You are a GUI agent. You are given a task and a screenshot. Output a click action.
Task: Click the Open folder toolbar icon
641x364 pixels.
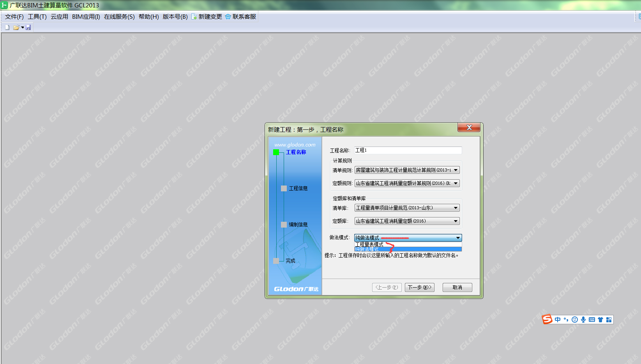[x=16, y=27]
